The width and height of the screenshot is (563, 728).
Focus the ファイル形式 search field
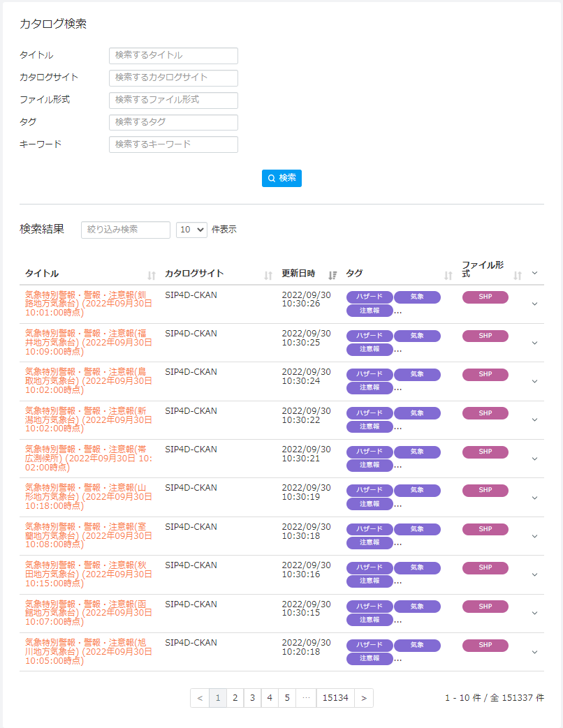click(x=173, y=101)
